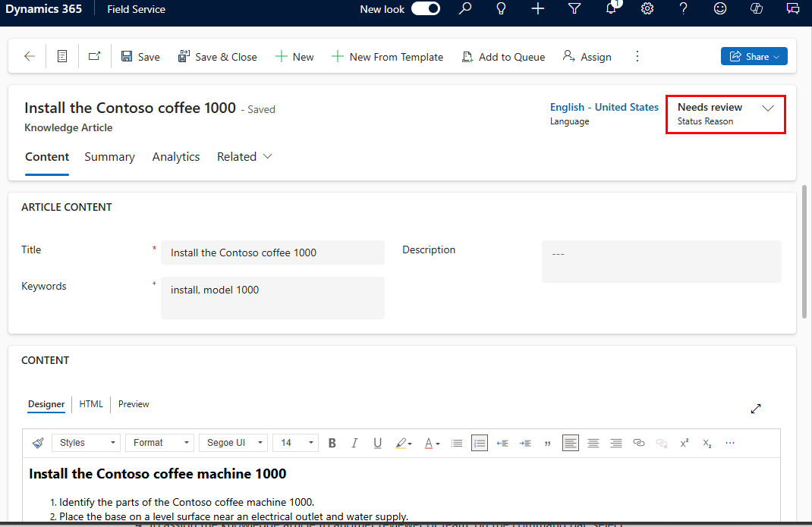
Task: Apply the numbered list icon
Action: (x=480, y=443)
